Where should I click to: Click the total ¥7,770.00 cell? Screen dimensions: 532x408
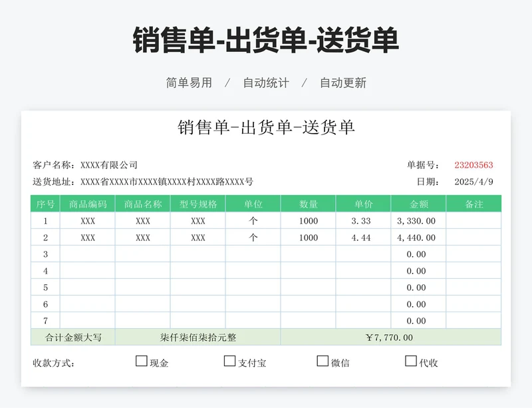tap(391, 337)
